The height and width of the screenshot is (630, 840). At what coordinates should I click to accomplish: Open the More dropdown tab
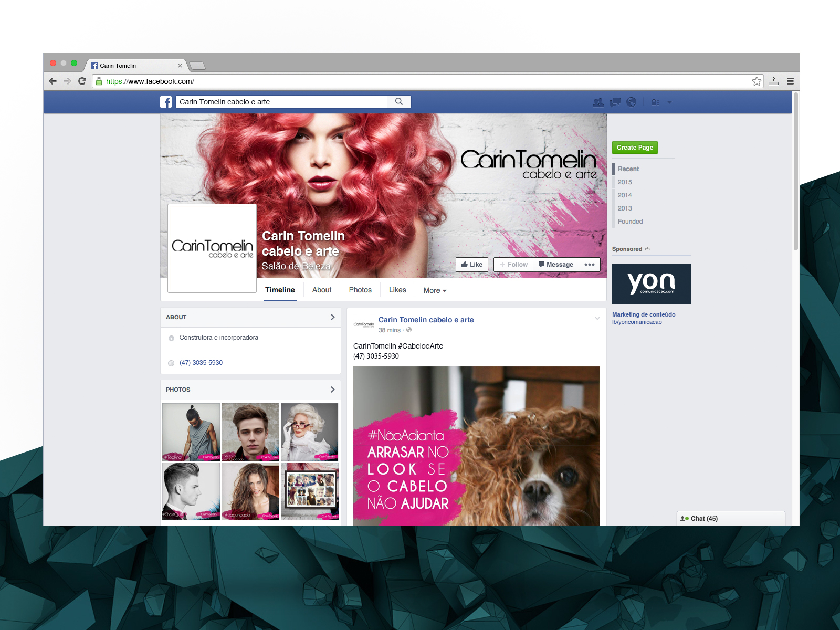(x=435, y=290)
